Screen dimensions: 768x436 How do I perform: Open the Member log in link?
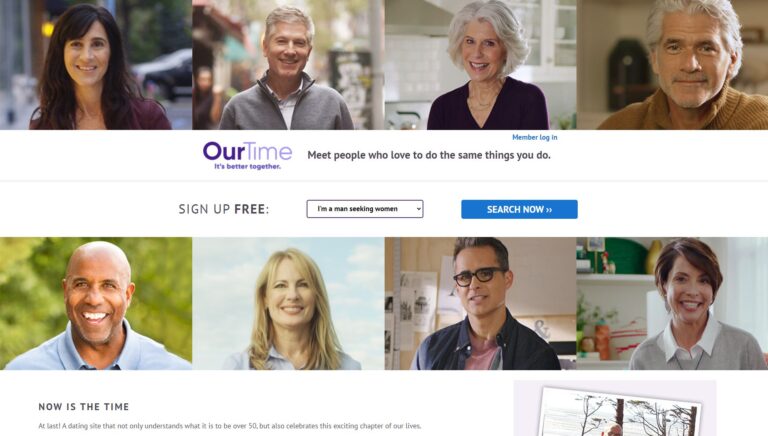pyautogui.click(x=534, y=137)
